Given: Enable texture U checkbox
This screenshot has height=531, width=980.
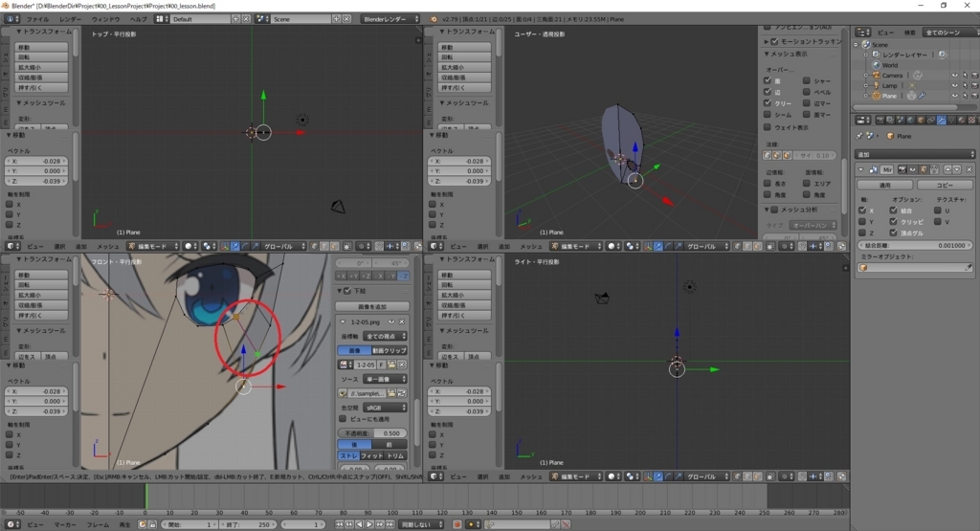Looking at the screenshot, I should (938, 210).
